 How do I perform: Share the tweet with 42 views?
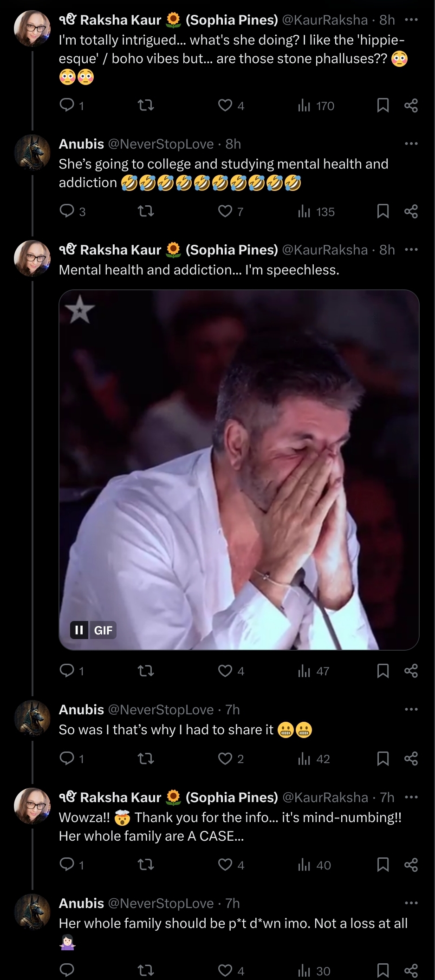click(x=411, y=758)
